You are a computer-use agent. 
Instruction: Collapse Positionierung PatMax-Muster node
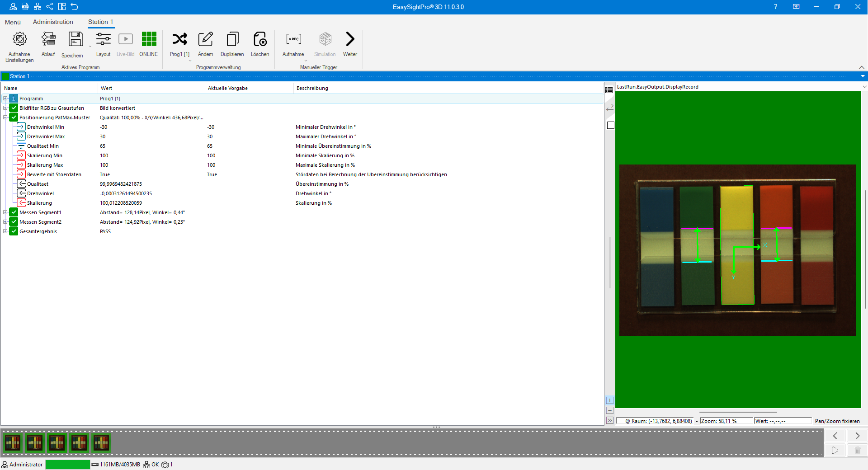pos(5,117)
